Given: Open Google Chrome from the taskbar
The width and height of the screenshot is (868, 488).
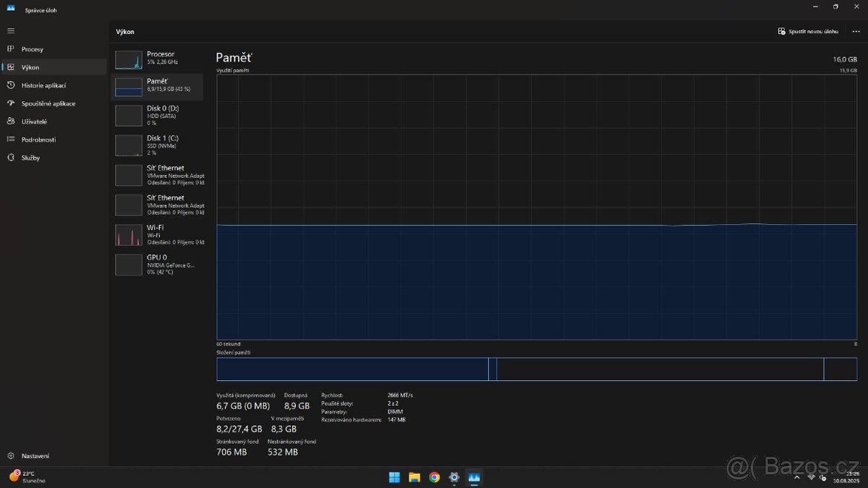Looking at the screenshot, I should pyautogui.click(x=434, y=477).
